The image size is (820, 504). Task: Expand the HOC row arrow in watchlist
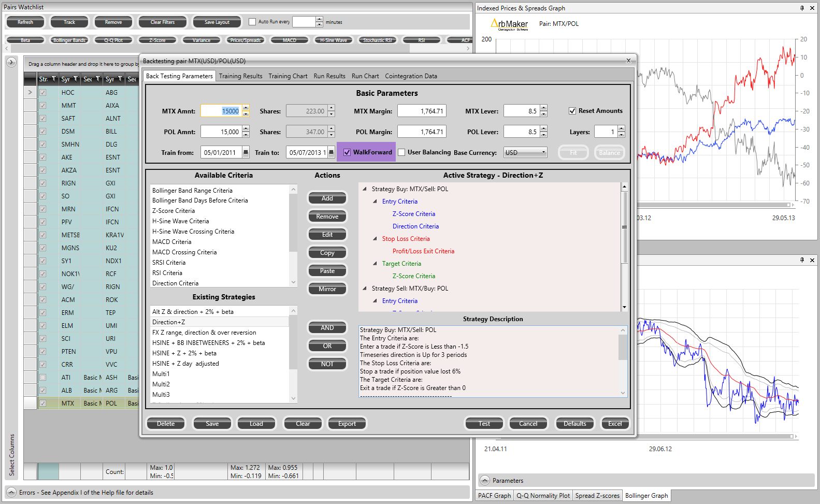tap(30, 92)
